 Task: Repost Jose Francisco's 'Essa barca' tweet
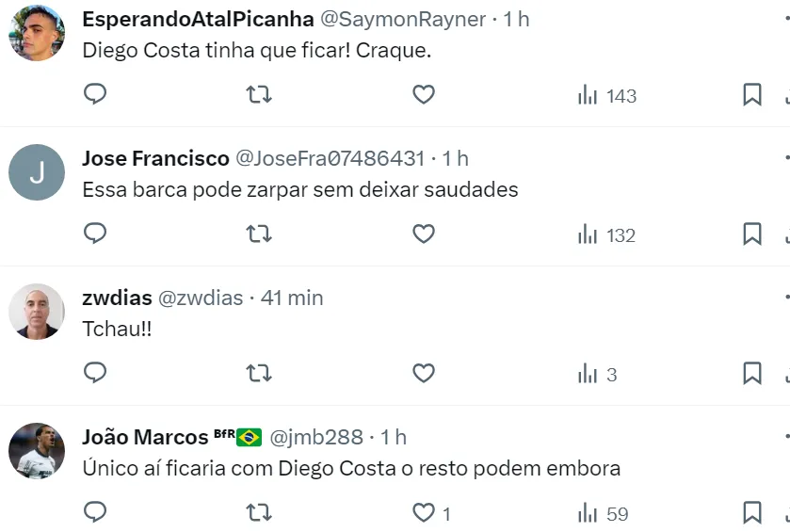(259, 234)
